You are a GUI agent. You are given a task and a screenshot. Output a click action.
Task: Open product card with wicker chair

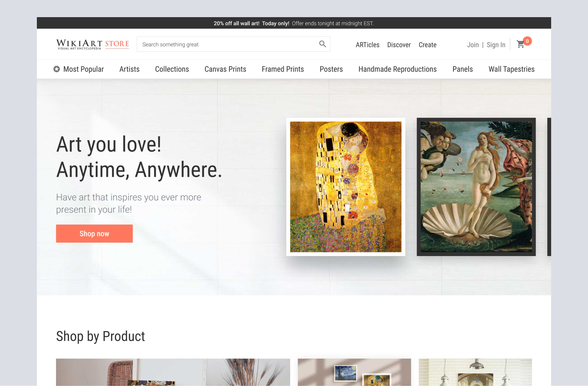[173, 372]
